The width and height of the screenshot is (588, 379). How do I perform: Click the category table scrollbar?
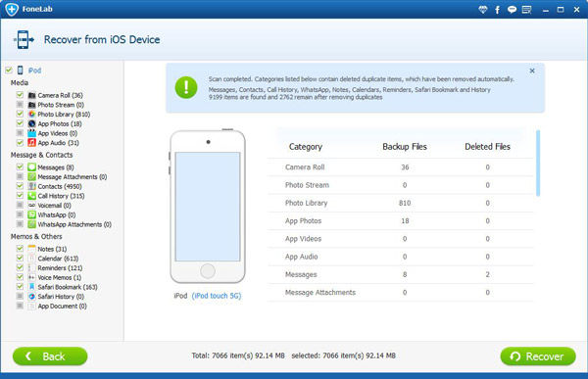pyautogui.click(x=538, y=163)
